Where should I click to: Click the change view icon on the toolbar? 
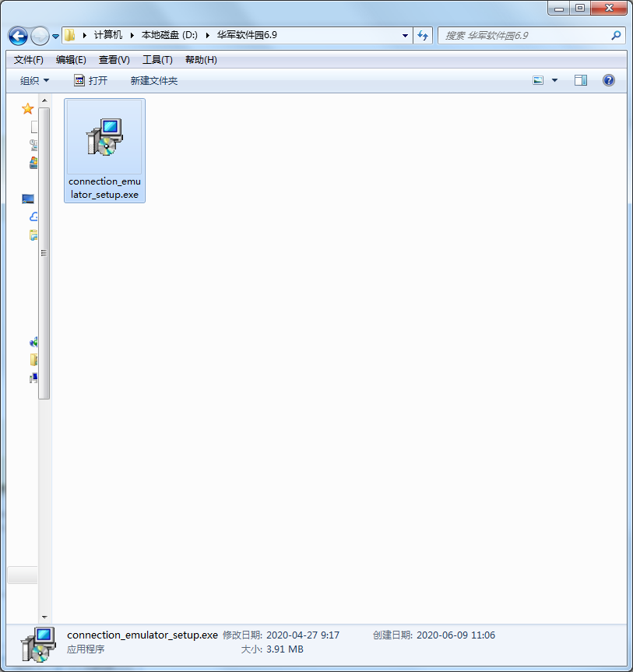tap(536, 80)
